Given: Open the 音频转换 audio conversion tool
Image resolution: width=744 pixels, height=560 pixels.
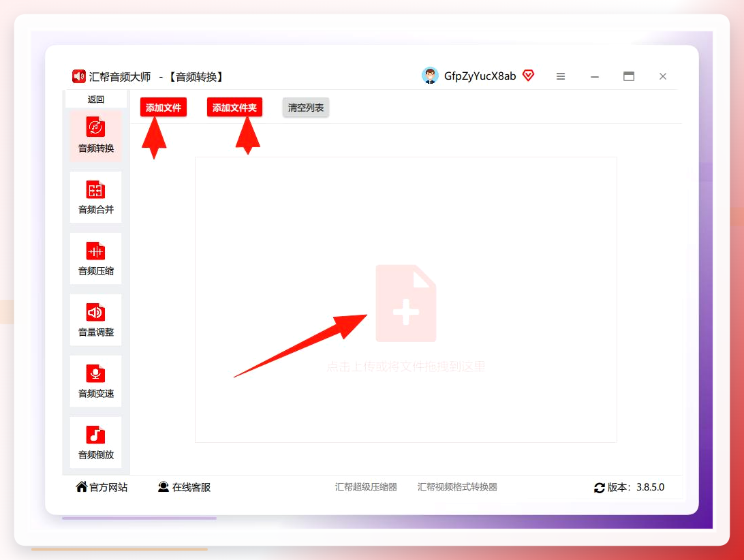Looking at the screenshot, I should click(x=96, y=136).
